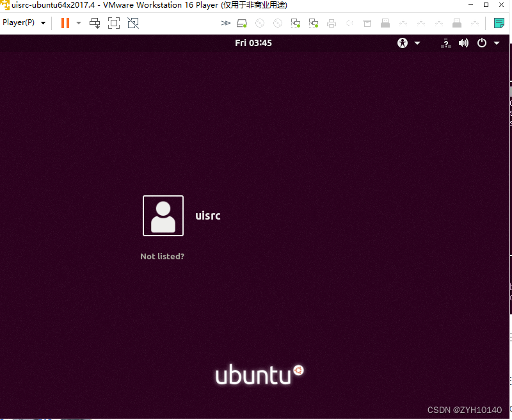This screenshot has width=512, height=420.
Task: Click the sound card device icon
Action: 348,22
